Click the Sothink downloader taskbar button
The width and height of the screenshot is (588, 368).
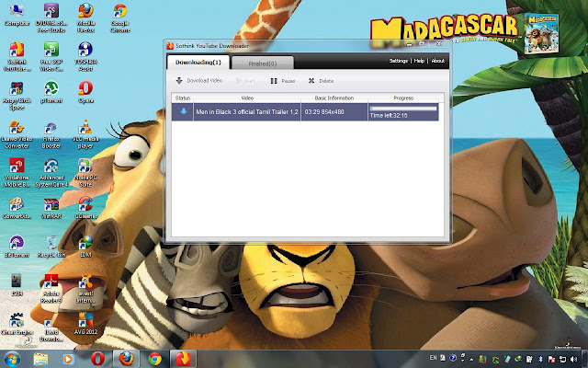pos(184,360)
